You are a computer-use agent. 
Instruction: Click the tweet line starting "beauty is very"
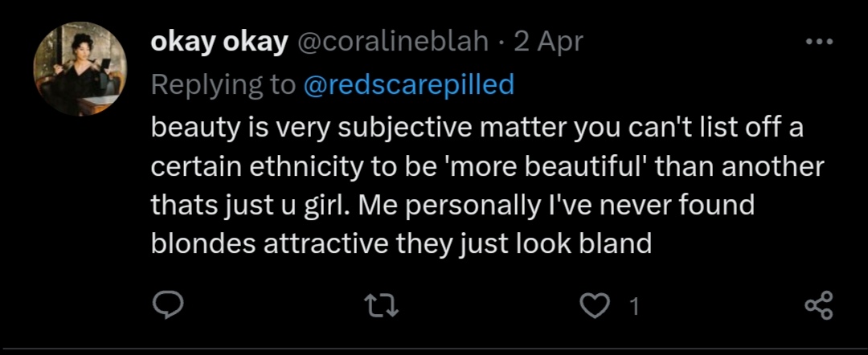click(478, 128)
